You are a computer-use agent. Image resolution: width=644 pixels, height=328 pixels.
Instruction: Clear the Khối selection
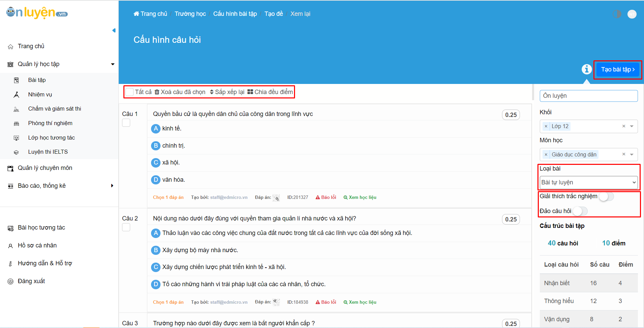click(624, 126)
